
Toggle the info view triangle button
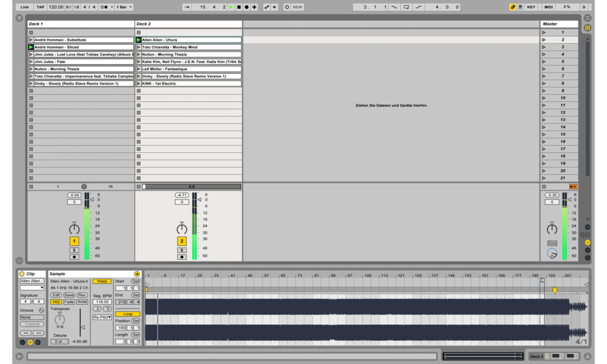(x=20, y=356)
